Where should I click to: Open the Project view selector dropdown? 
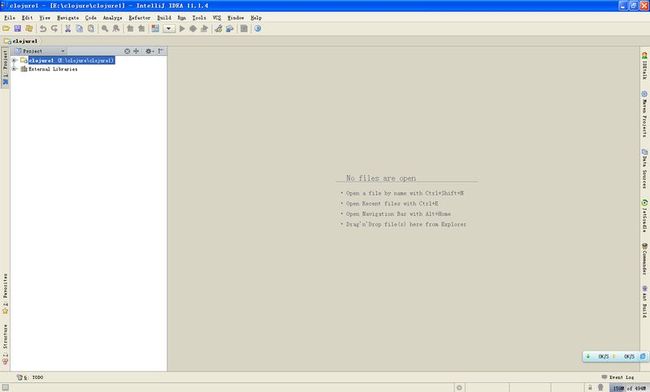tap(41, 51)
